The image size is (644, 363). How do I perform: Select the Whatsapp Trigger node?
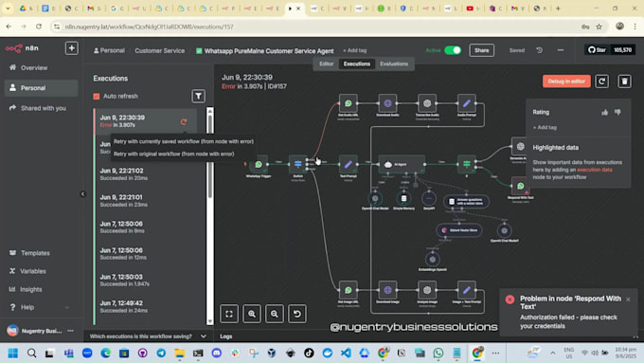point(259,164)
